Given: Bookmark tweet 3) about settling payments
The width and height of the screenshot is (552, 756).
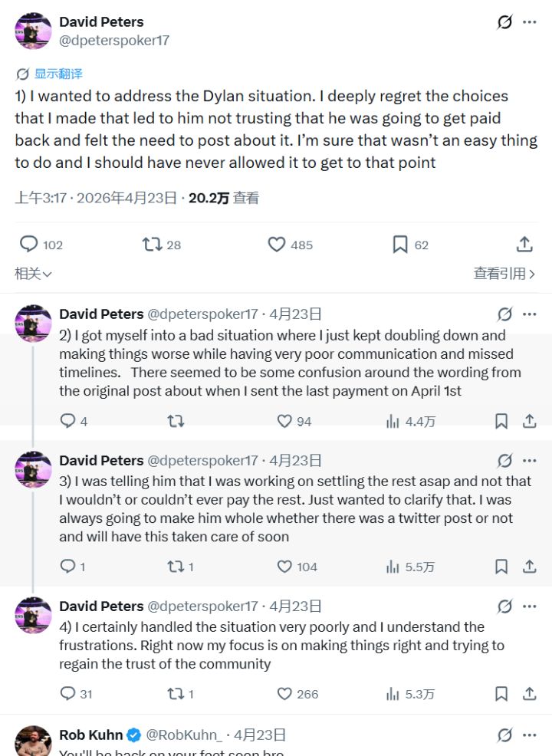Looking at the screenshot, I should [x=501, y=567].
